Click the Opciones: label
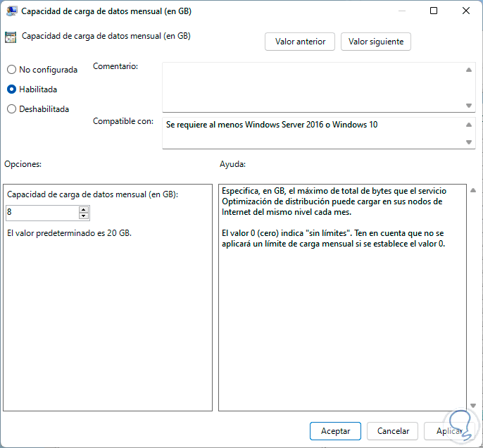 [x=23, y=164]
